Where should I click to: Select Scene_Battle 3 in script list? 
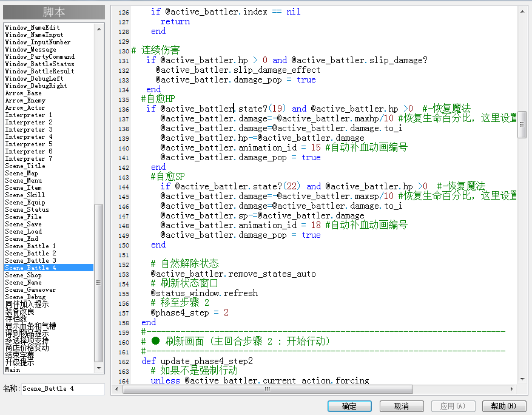[x=30, y=261]
